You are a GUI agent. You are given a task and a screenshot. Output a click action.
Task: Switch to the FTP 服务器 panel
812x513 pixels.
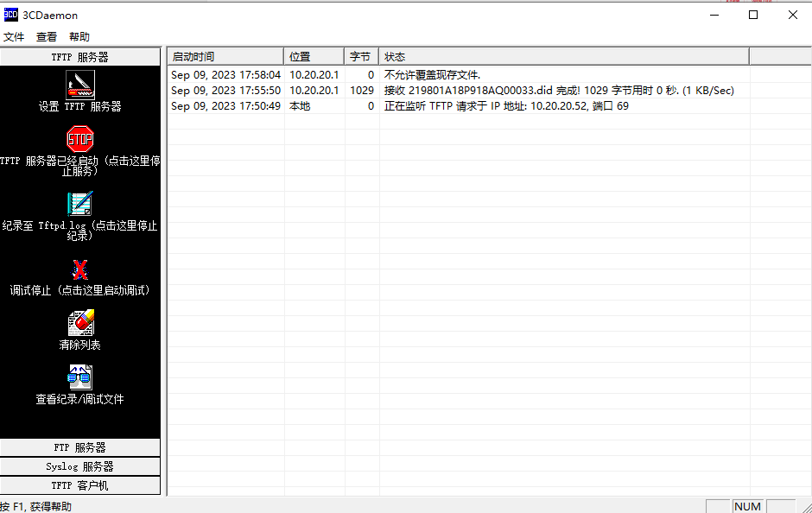pos(80,447)
